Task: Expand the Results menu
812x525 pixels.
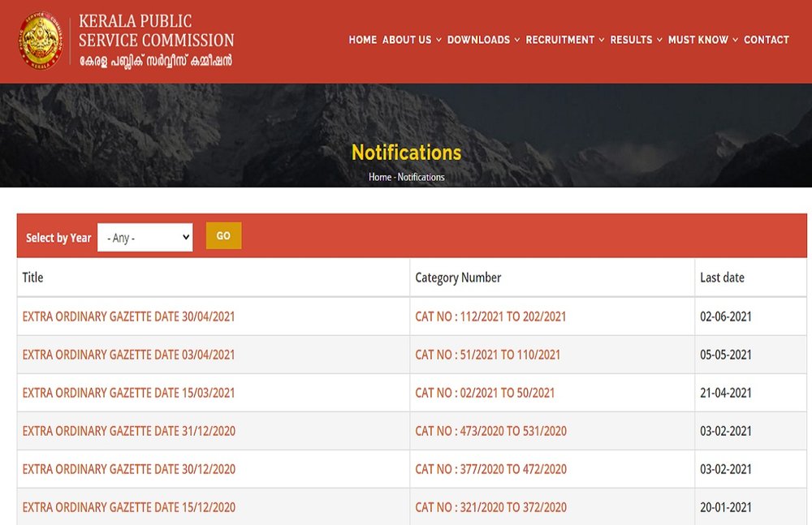Action: pos(636,40)
